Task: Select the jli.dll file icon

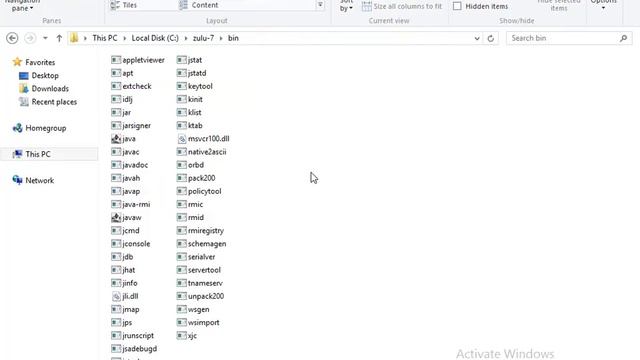Action: (x=116, y=296)
